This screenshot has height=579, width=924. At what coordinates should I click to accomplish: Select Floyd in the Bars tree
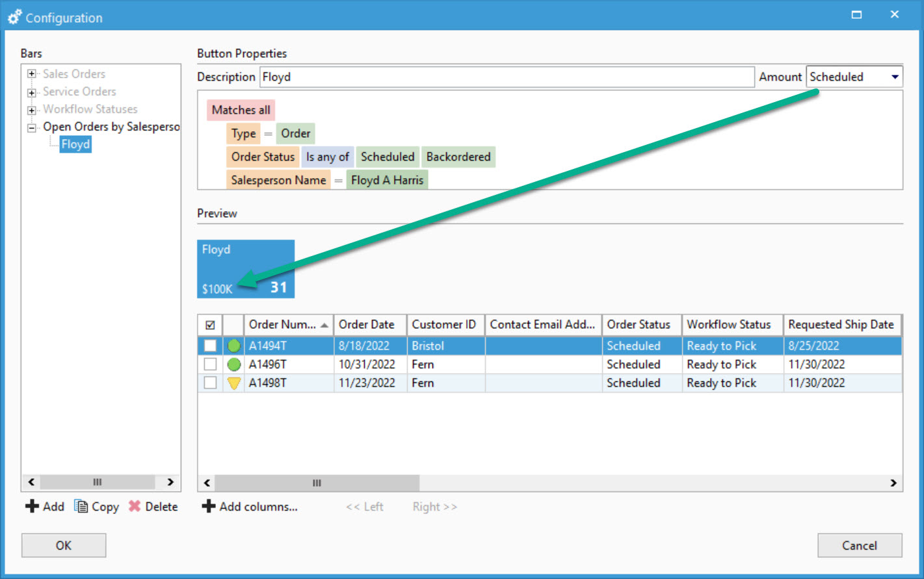[x=75, y=144]
